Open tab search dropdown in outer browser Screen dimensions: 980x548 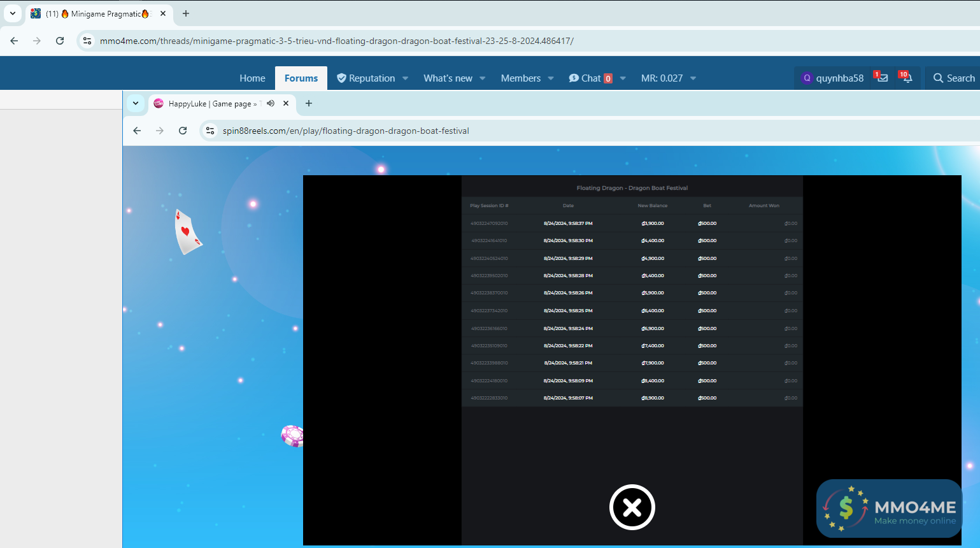(x=13, y=13)
